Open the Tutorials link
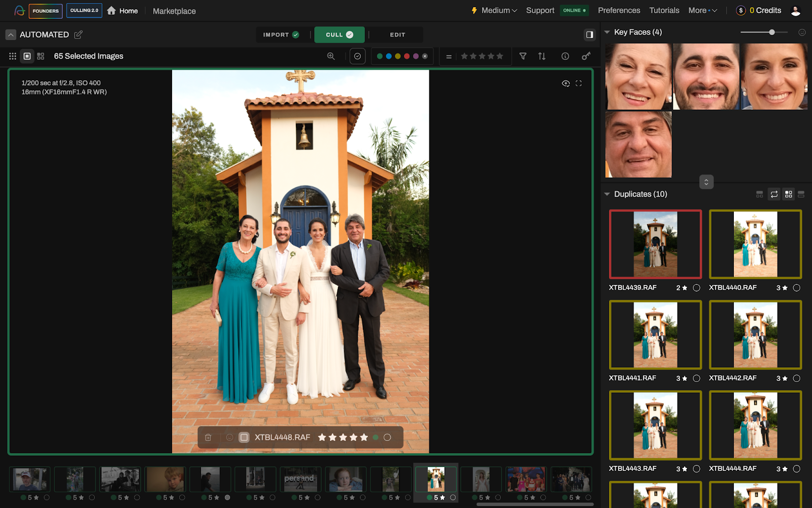Image resolution: width=812 pixels, height=508 pixels. [664, 10]
